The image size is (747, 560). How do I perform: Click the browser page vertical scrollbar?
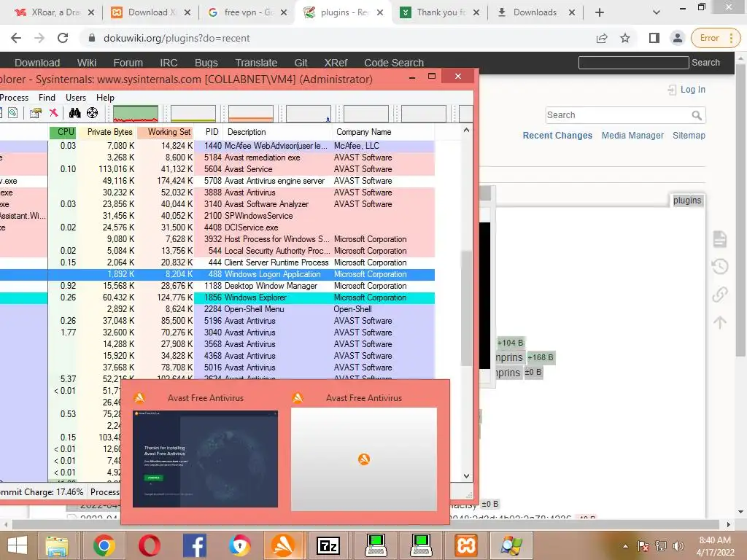point(740,211)
